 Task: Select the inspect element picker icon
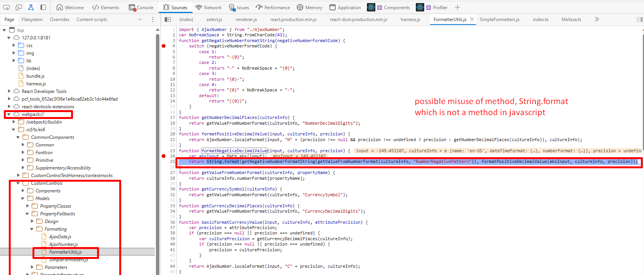tap(6, 7)
